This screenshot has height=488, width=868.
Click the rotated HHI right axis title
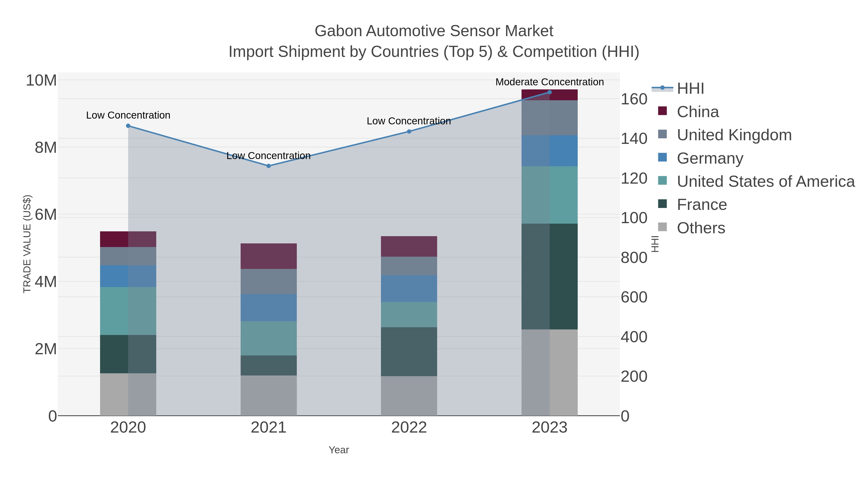coord(655,244)
